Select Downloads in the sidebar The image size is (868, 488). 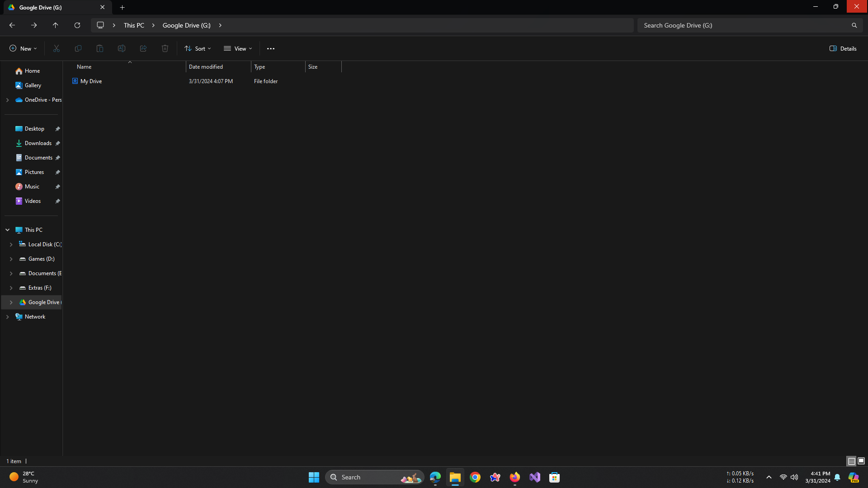coord(38,143)
